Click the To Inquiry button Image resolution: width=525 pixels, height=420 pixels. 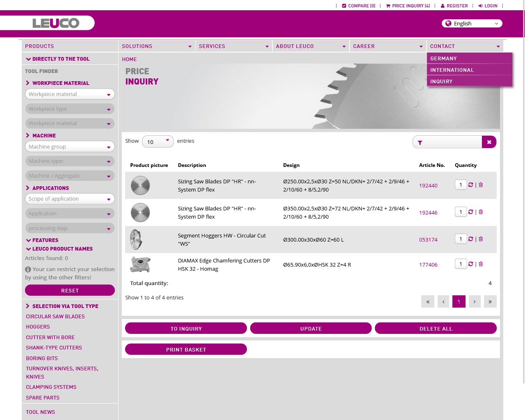click(186, 329)
